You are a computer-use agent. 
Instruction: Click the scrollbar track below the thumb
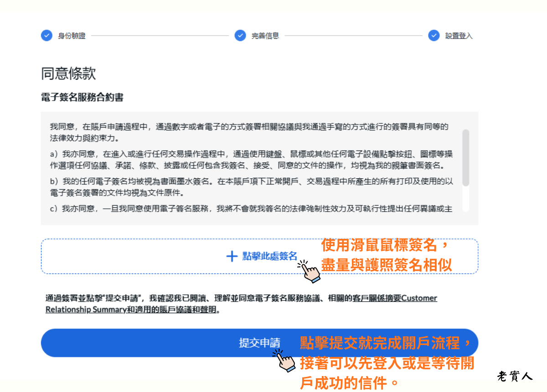465,200
